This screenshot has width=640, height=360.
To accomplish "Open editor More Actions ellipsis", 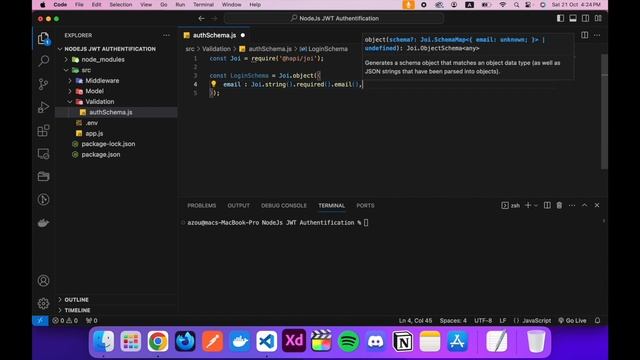I will (x=597, y=35).
